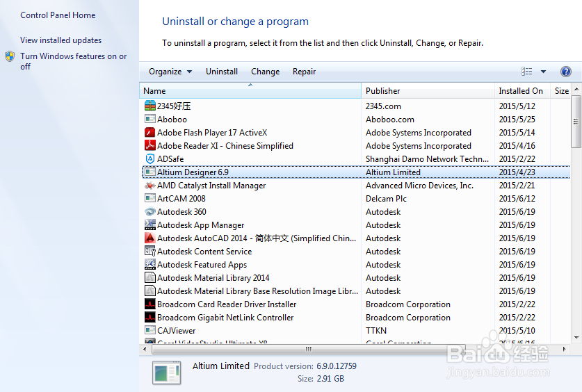Click publisher Shanghai Damo Network Techn...
The image size is (582, 392).
(427, 159)
